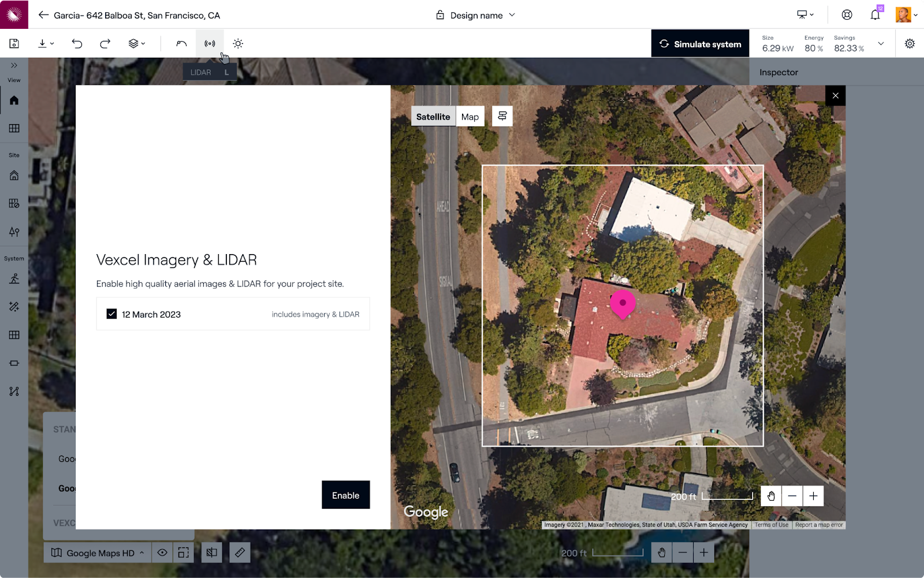Zoom in the dialog map
Image resolution: width=924 pixels, height=578 pixels.
click(813, 496)
